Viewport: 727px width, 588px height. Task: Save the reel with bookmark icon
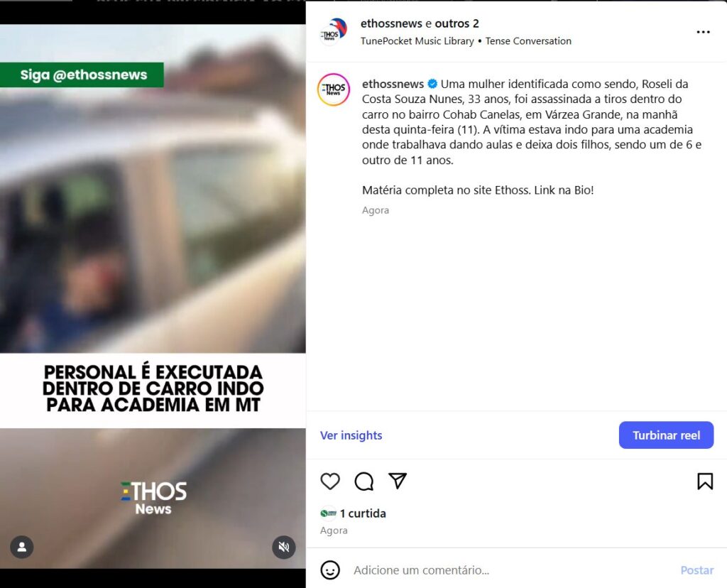pyautogui.click(x=705, y=481)
